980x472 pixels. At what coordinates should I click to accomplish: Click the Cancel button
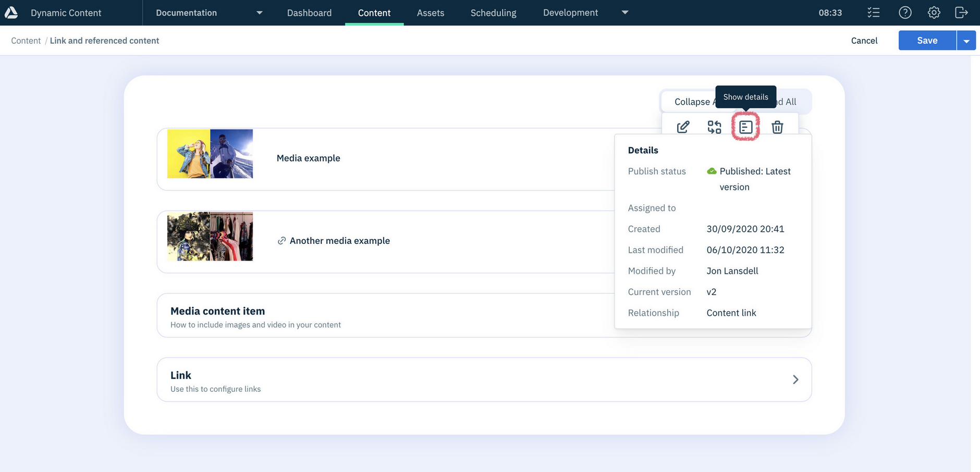864,41
